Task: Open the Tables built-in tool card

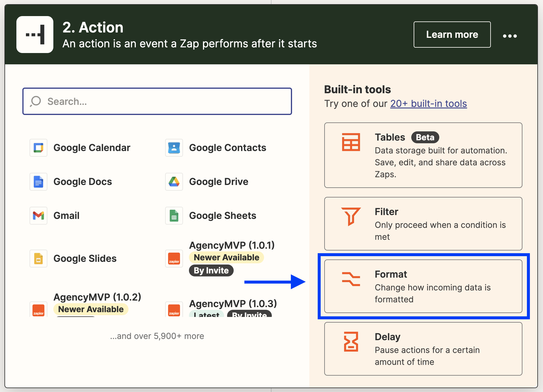Action: (423, 155)
